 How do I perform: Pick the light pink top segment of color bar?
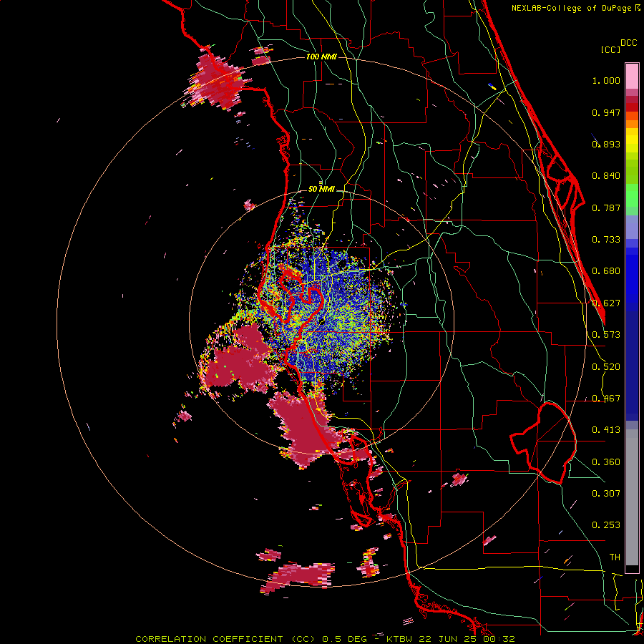632,77
